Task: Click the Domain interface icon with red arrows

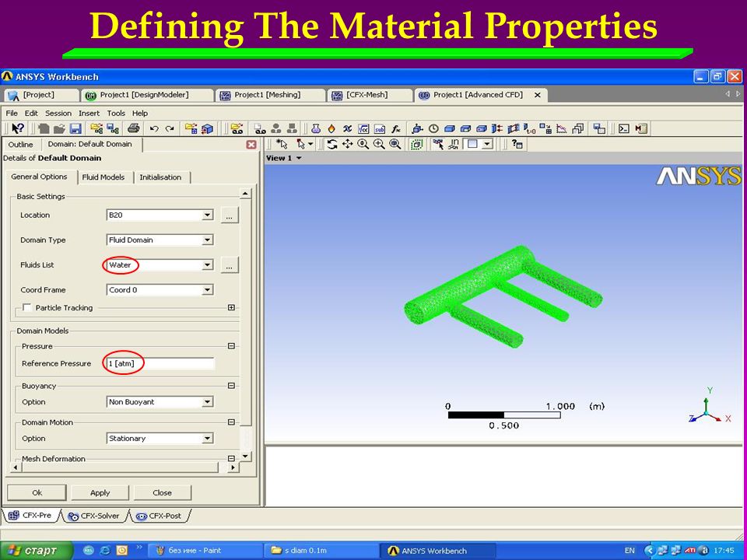Action: point(497,128)
